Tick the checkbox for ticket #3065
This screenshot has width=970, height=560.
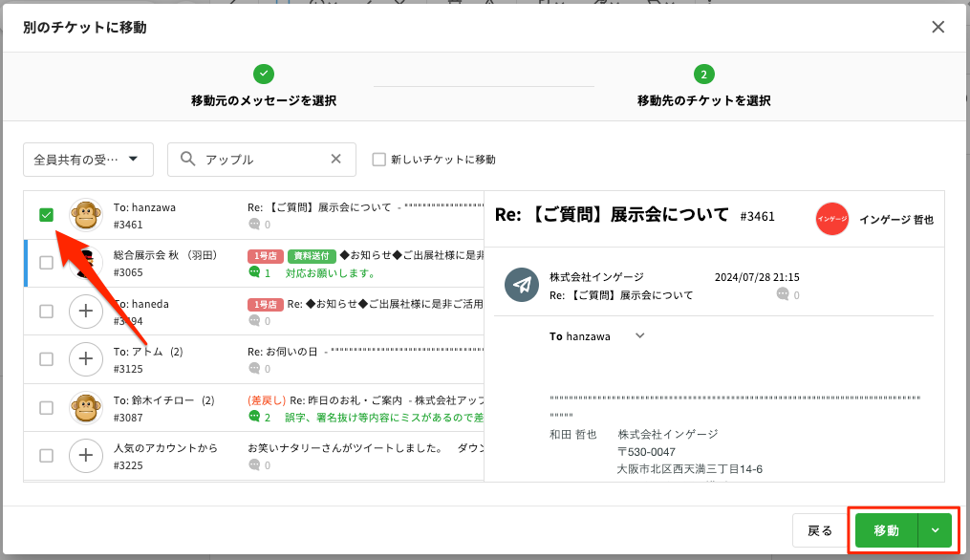pos(46,263)
